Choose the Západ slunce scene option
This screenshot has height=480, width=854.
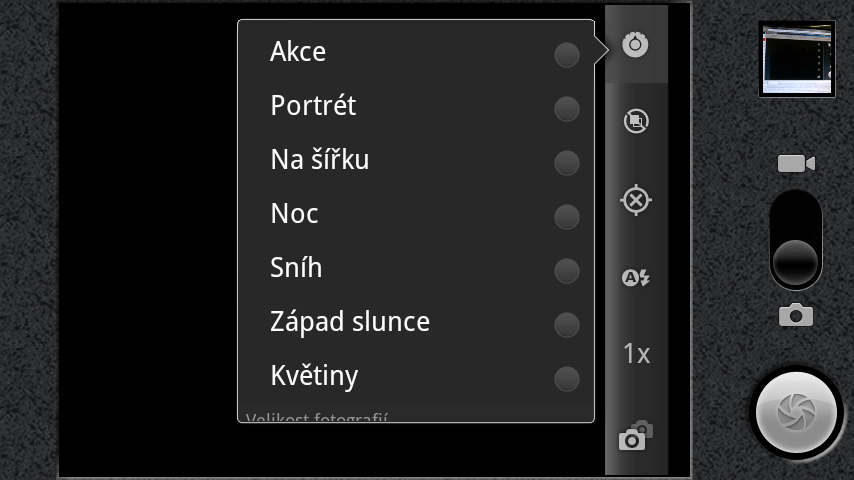point(416,322)
